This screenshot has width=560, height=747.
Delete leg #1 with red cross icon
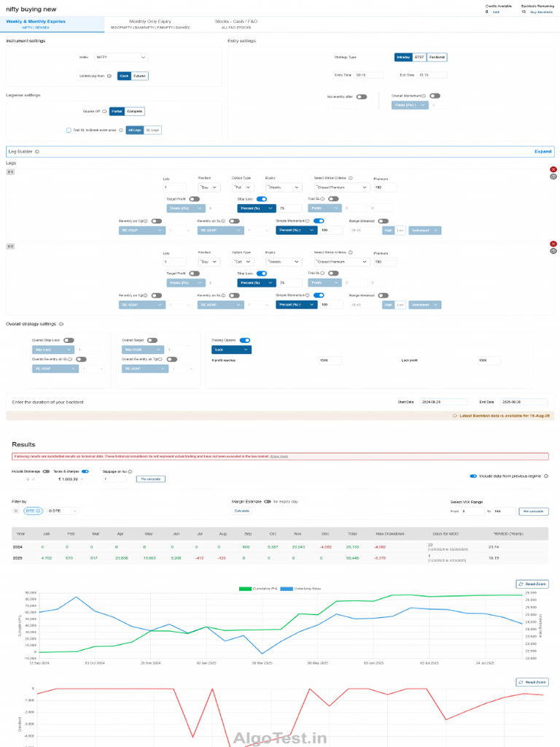[553, 169]
